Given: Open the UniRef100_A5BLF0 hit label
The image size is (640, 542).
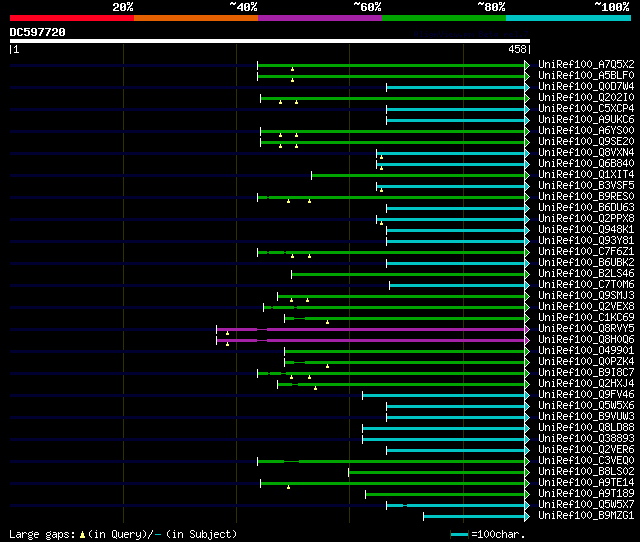Looking at the screenshot, I should tap(586, 76).
